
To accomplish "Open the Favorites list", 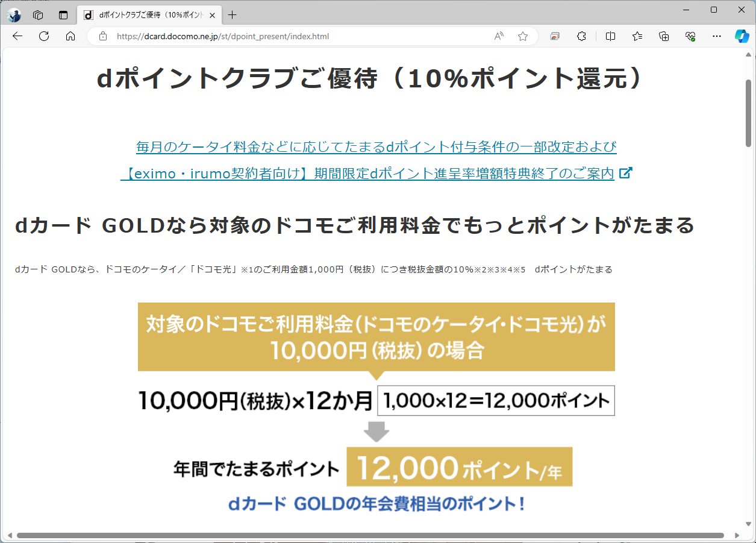I will click(637, 36).
